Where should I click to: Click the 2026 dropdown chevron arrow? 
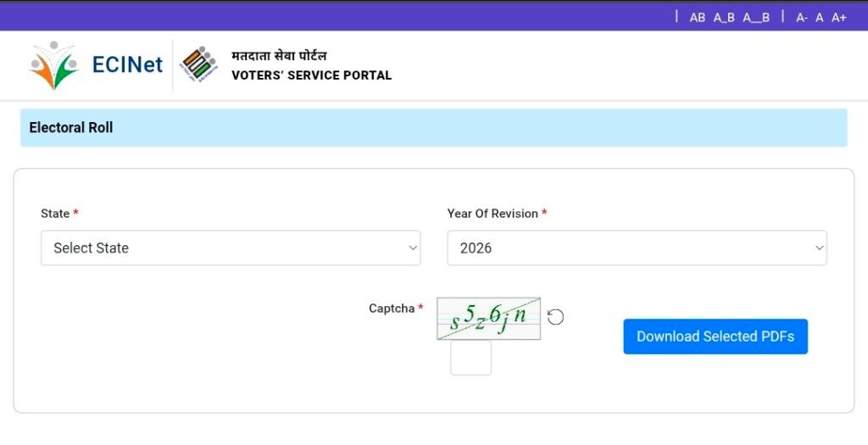[x=819, y=248]
